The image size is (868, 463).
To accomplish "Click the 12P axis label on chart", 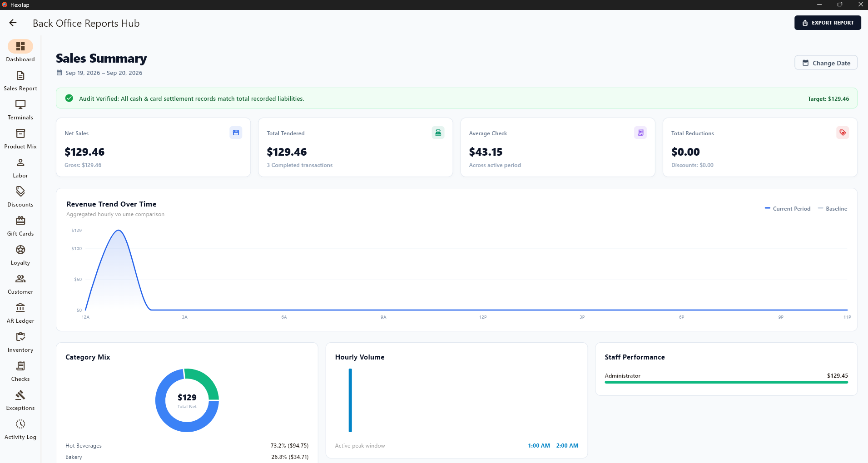I will click(483, 317).
